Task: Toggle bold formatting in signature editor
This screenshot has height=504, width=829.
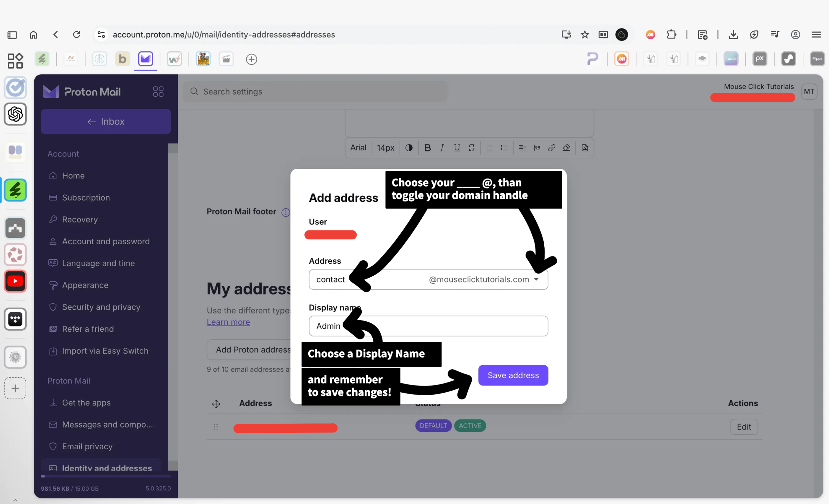Action: tap(427, 148)
